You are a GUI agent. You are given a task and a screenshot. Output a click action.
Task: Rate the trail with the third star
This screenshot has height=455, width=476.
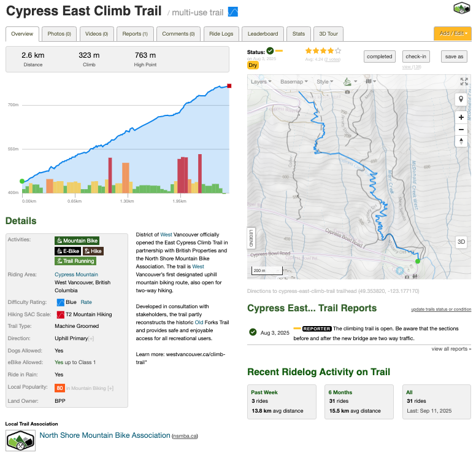pos(323,51)
